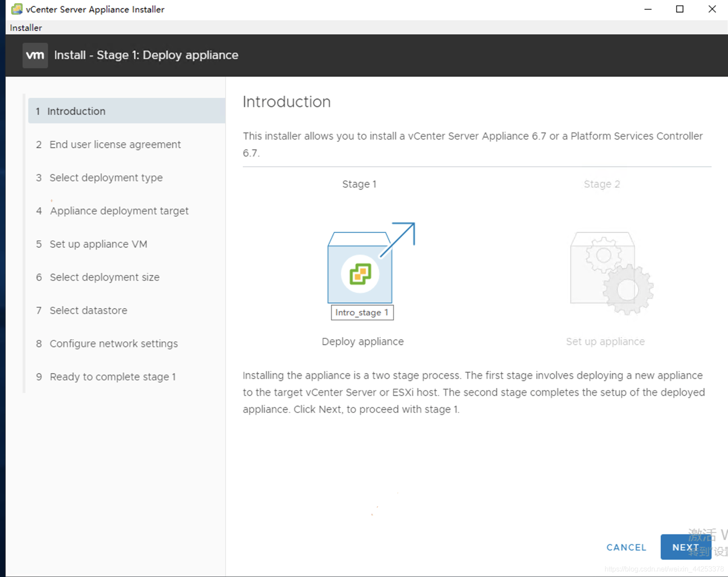Click the Stage 1 heading
This screenshot has width=728, height=577.
[359, 184]
